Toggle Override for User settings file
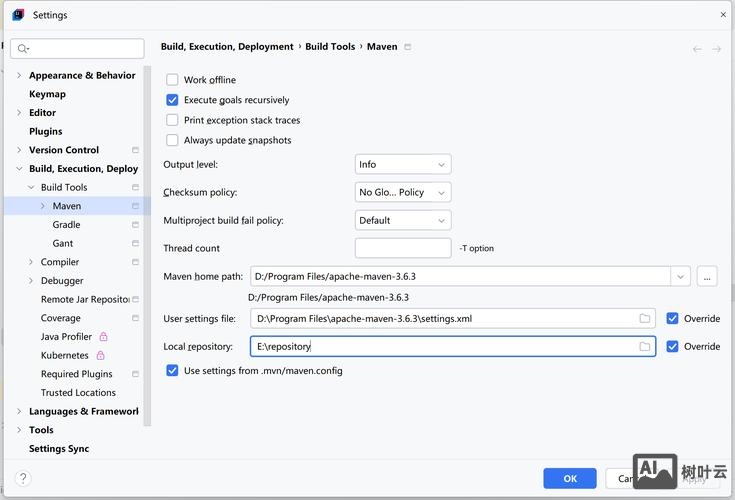735x500 pixels. (673, 318)
